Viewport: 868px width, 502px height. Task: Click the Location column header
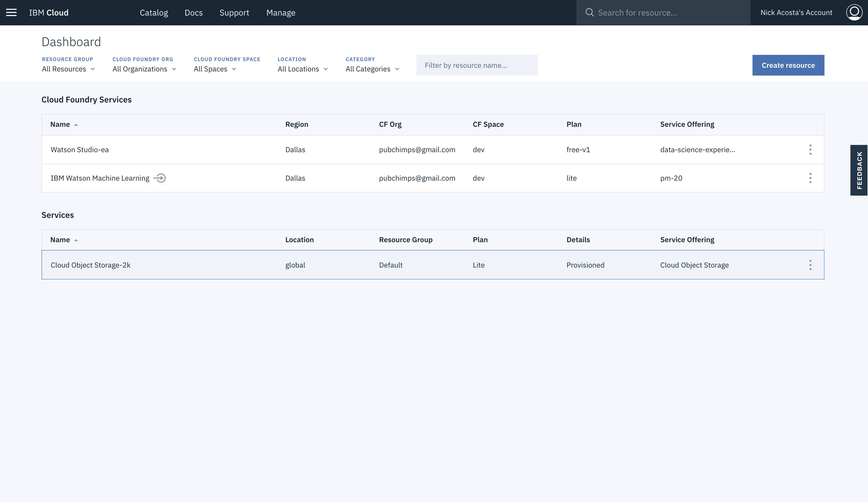tap(299, 240)
